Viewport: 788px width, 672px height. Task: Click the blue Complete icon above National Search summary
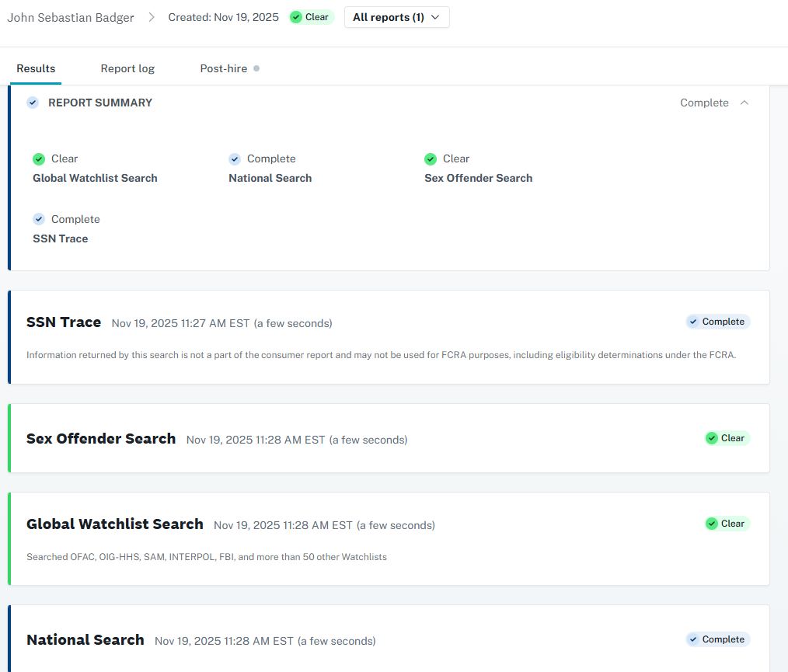(235, 159)
